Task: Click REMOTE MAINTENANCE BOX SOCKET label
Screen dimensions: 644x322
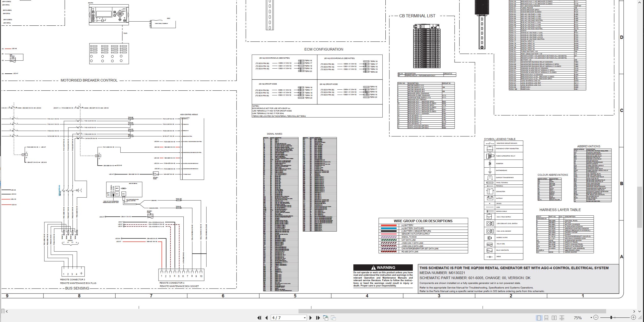Action: [x=179, y=286]
